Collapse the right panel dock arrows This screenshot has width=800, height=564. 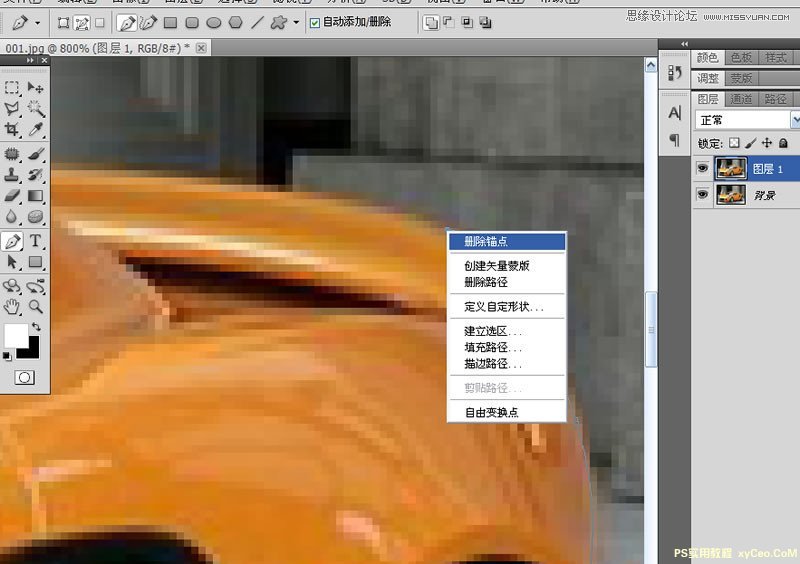(684, 44)
